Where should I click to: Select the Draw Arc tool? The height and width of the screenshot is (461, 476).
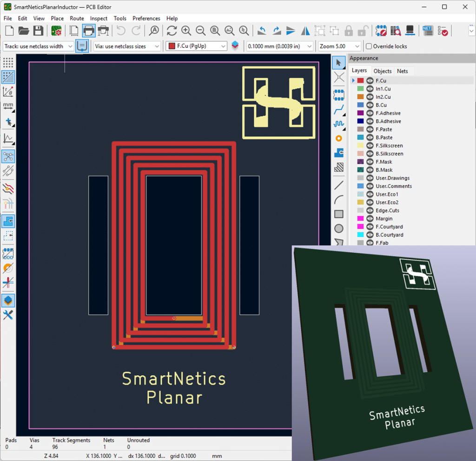[x=338, y=199]
